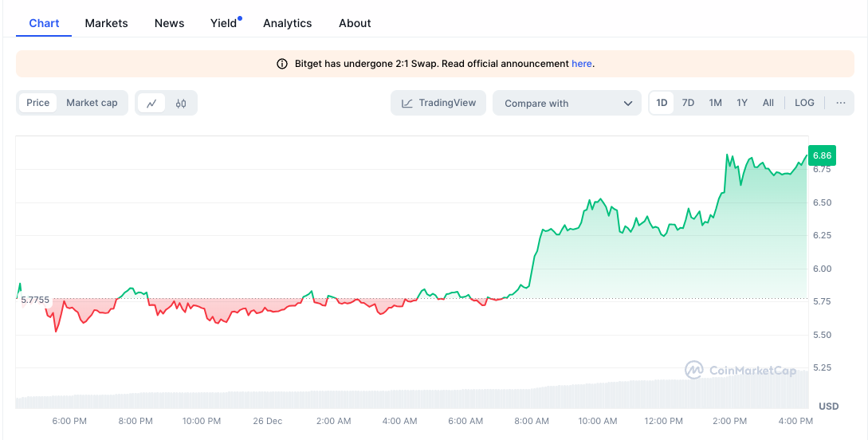Go to the Analytics tab

tap(287, 23)
